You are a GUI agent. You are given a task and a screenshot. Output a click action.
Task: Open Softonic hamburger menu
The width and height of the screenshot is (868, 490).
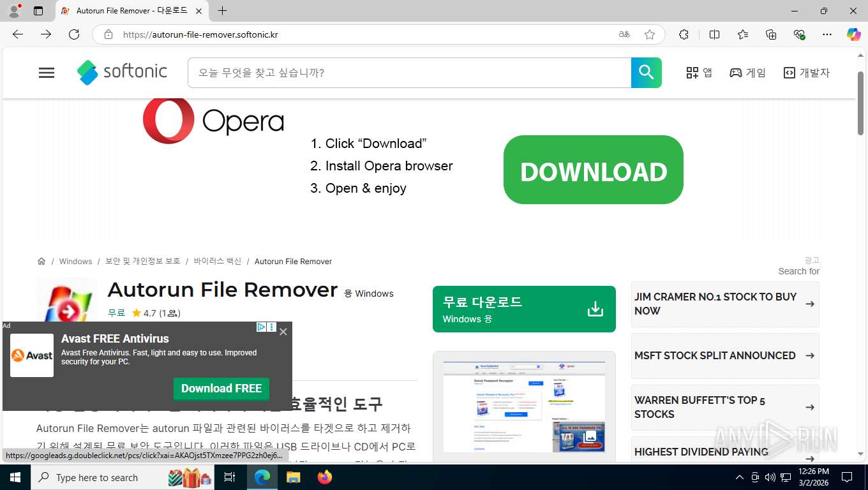[47, 73]
